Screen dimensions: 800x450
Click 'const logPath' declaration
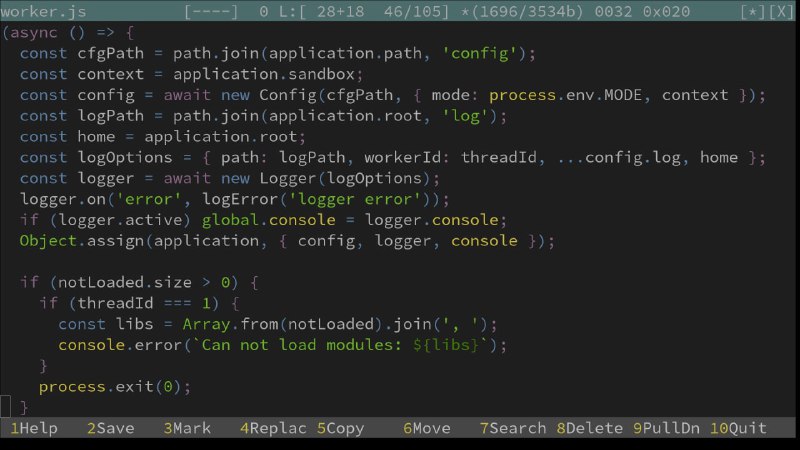point(82,116)
